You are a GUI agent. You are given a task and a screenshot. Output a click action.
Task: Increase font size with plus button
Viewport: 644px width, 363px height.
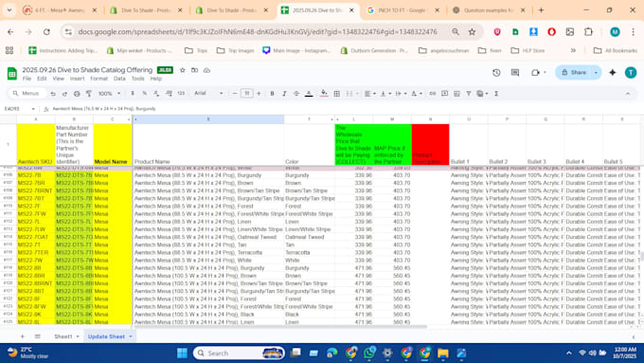point(259,94)
